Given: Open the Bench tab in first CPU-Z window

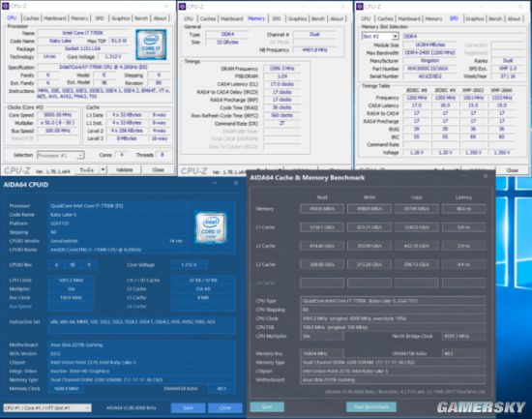Looking at the screenshot, I should 141,18.
